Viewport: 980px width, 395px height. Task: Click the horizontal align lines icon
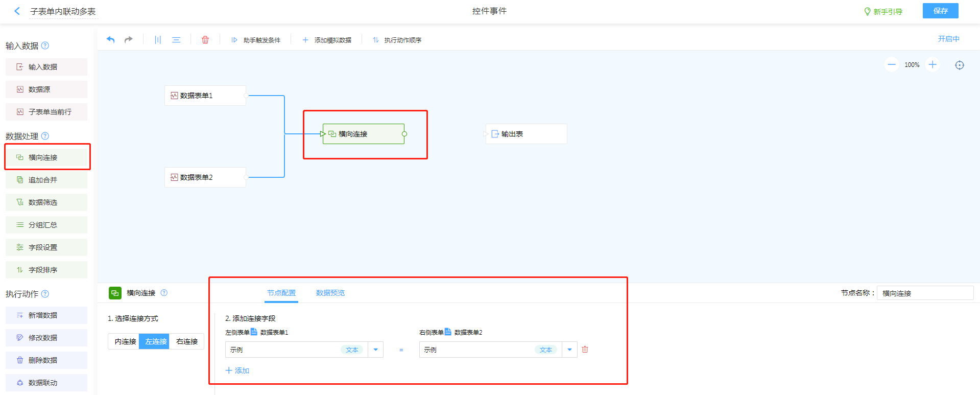point(176,40)
